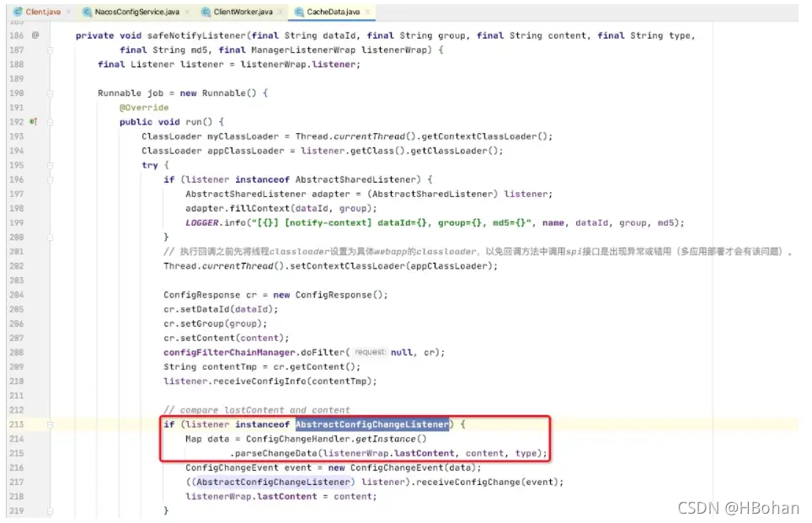
Task: Click the class icon on ClientWorker.java tab
Action: click(x=206, y=12)
